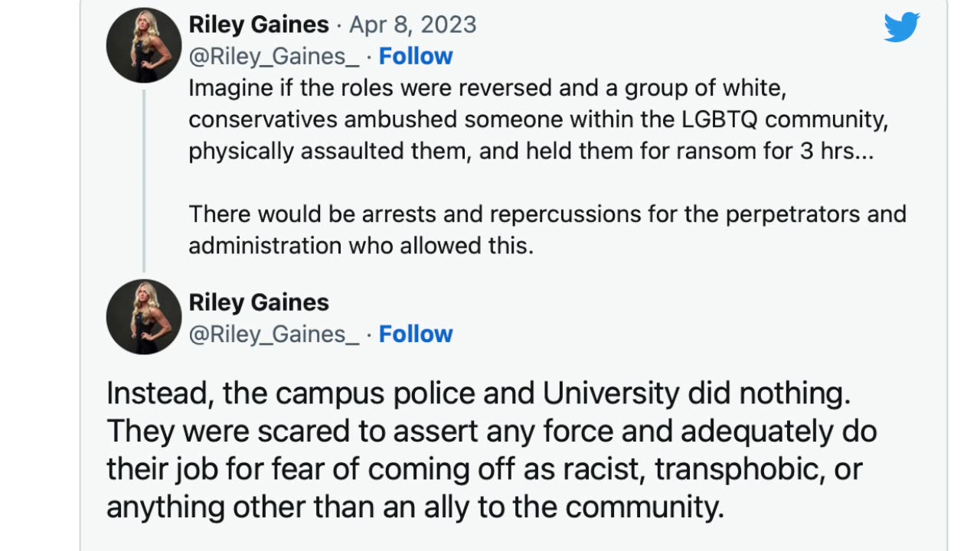
Task: Select the 'Instead, the campus police' tweet text
Action: 492,450
